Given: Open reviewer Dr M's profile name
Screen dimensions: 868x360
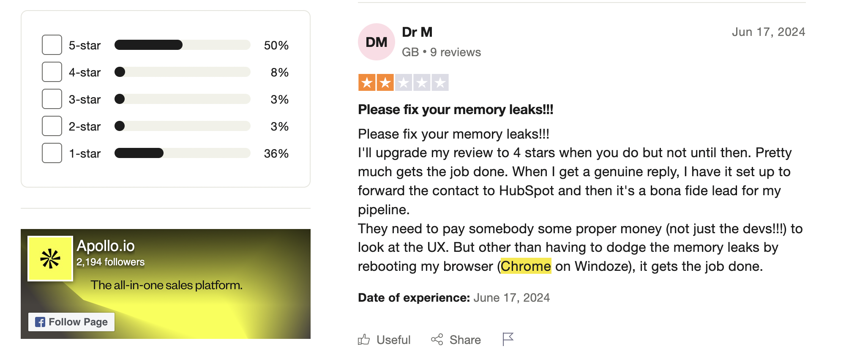Looking at the screenshot, I should 417,32.
